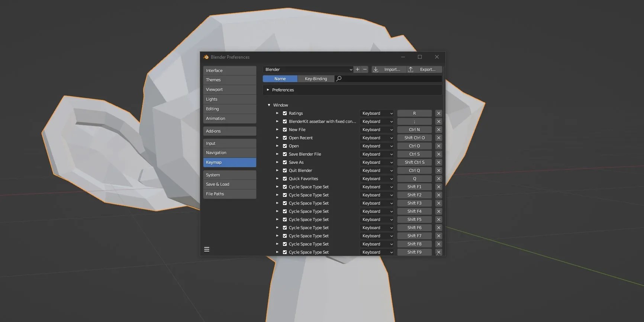Open the Editing preferences tab
Viewport: 644px width, 322px height.
230,109
